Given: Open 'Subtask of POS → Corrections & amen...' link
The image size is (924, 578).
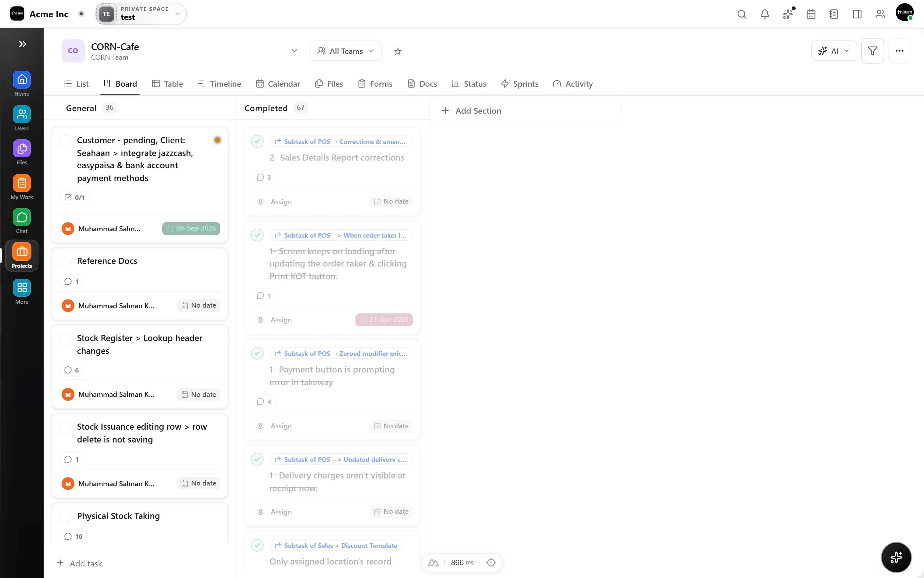Looking at the screenshot, I should (341, 141).
